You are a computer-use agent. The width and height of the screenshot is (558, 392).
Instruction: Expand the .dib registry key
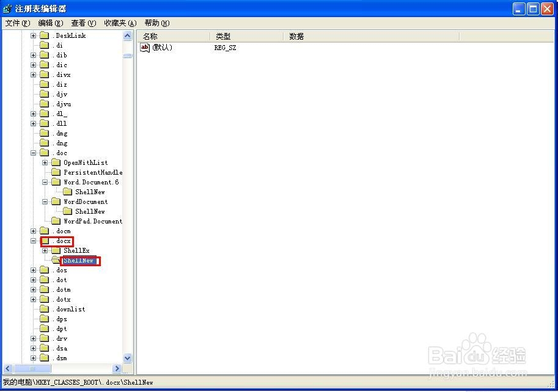coord(33,55)
